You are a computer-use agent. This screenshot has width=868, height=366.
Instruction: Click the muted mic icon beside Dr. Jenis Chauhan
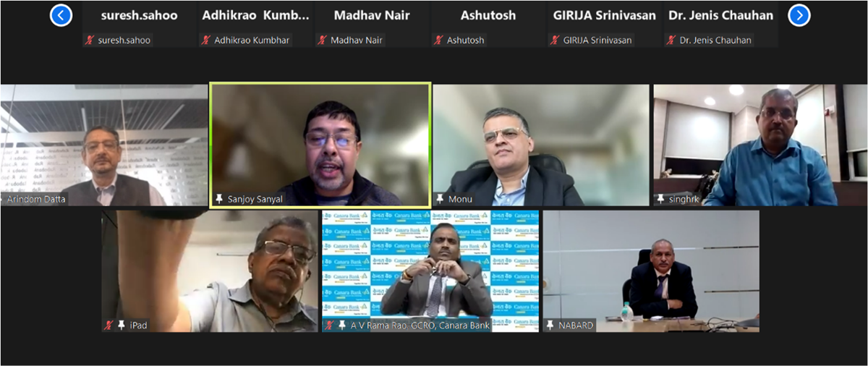point(672,41)
